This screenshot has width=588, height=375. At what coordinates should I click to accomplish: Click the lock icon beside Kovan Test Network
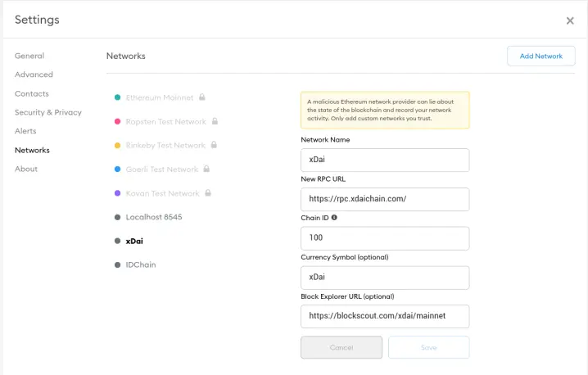pos(208,192)
